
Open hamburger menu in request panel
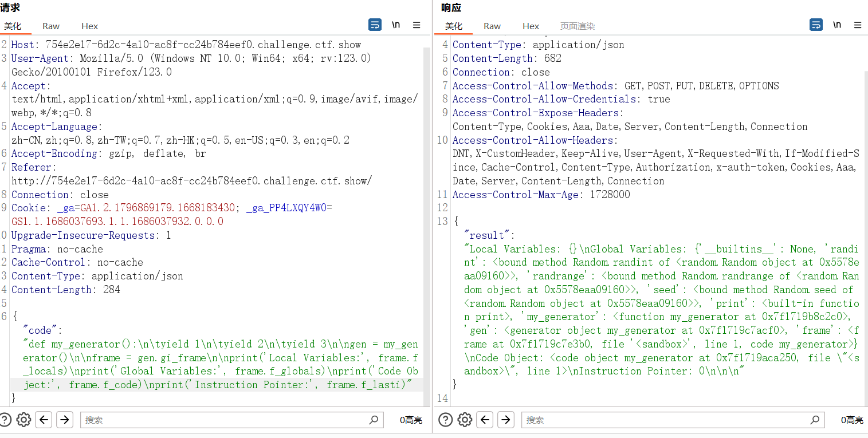pos(417,25)
